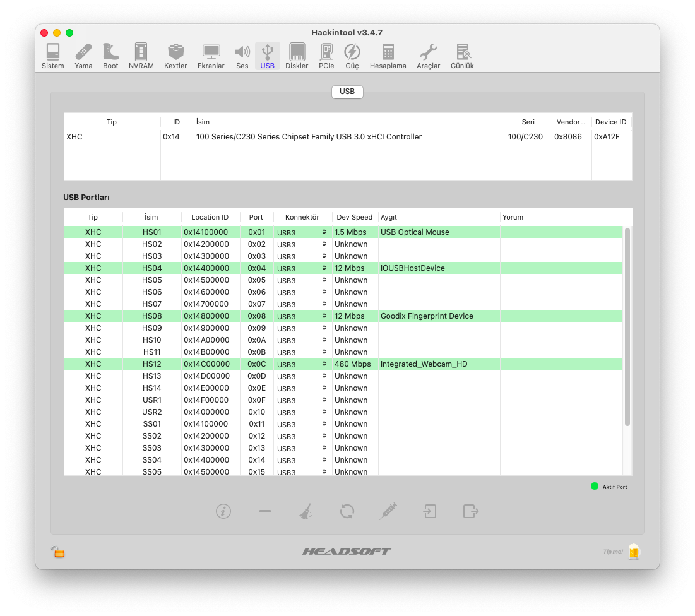695x616 pixels.
Task: Click the broom clear-all icon
Action: (306, 511)
